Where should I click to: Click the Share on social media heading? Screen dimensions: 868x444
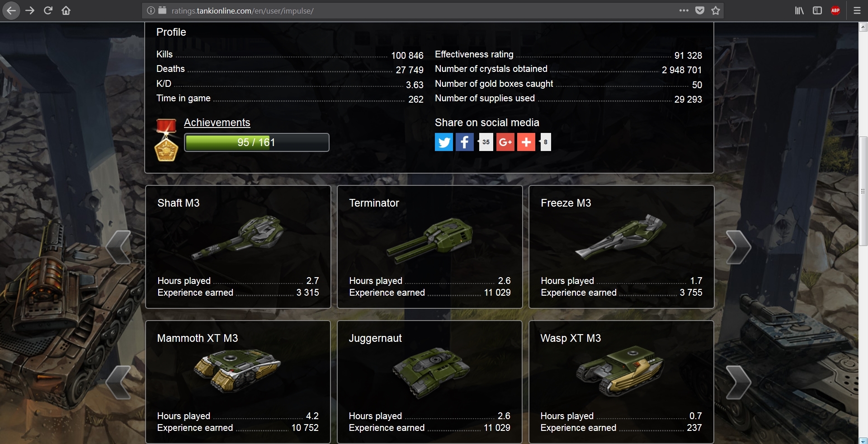pyautogui.click(x=487, y=123)
